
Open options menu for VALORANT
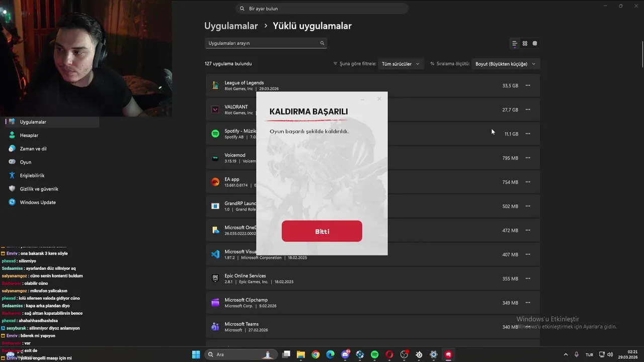click(528, 110)
